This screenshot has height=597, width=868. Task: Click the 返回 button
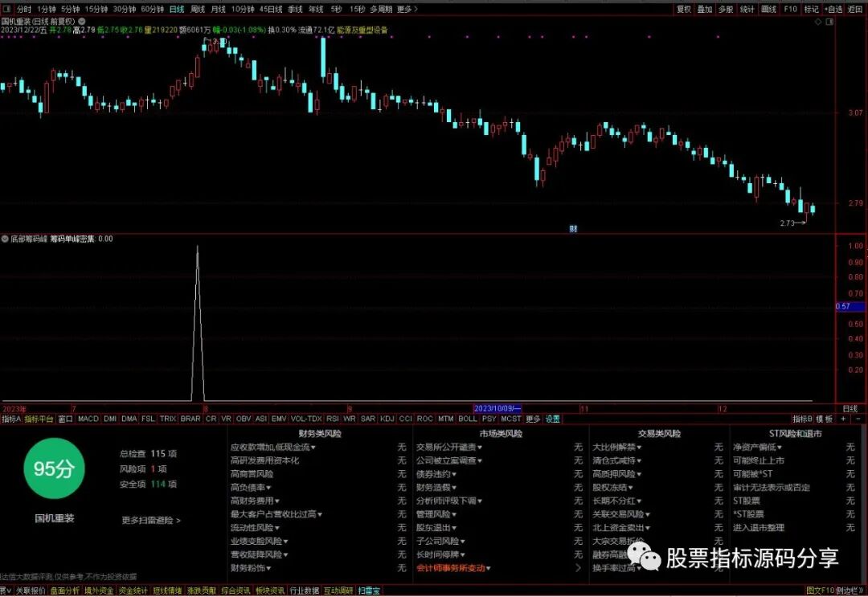click(855, 10)
